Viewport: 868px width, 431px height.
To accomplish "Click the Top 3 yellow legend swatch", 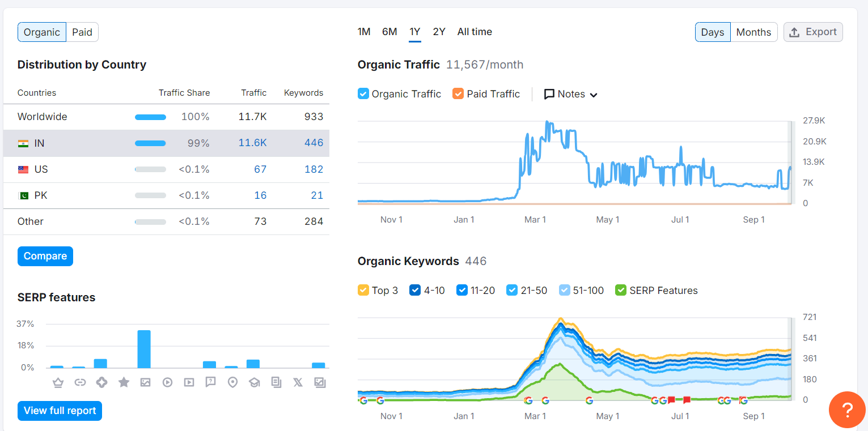I will pyautogui.click(x=363, y=291).
